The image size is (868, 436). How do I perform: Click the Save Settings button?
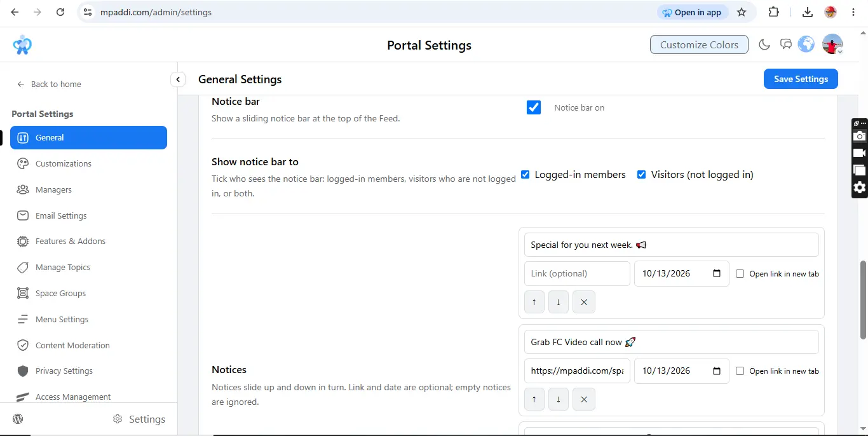pos(801,79)
